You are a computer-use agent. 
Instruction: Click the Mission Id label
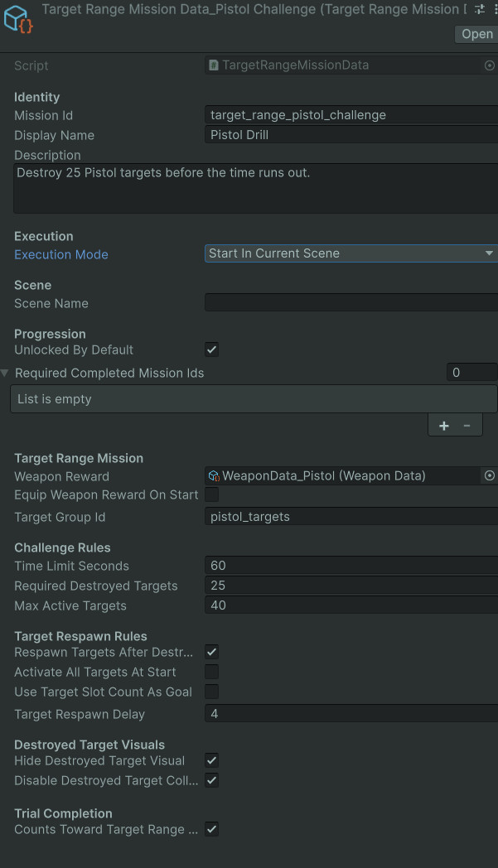[44, 115]
